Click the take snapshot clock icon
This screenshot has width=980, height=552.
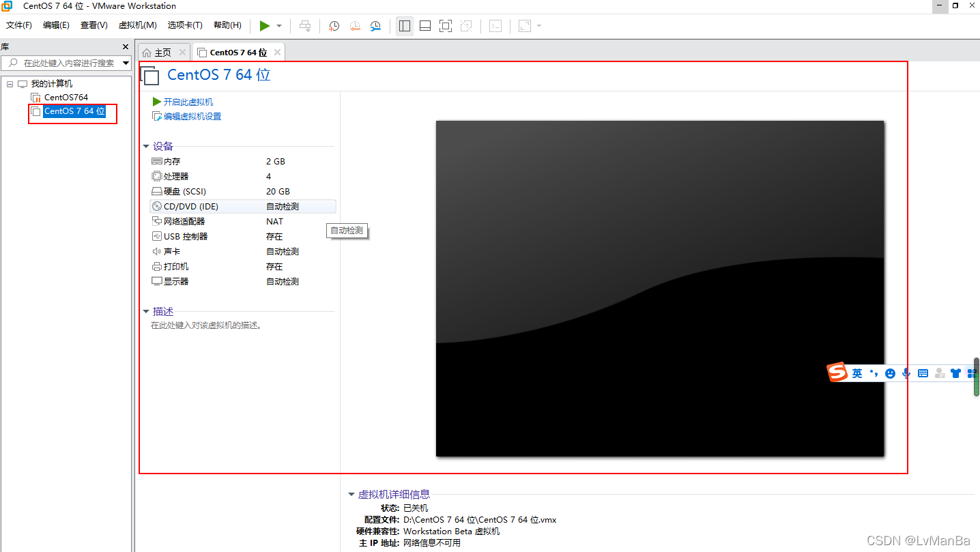[x=334, y=26]
